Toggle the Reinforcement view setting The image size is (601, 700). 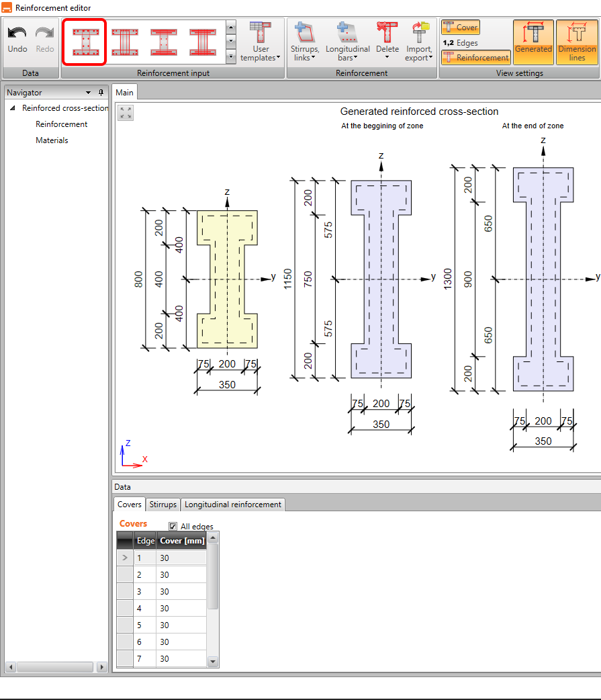[475, 58]
